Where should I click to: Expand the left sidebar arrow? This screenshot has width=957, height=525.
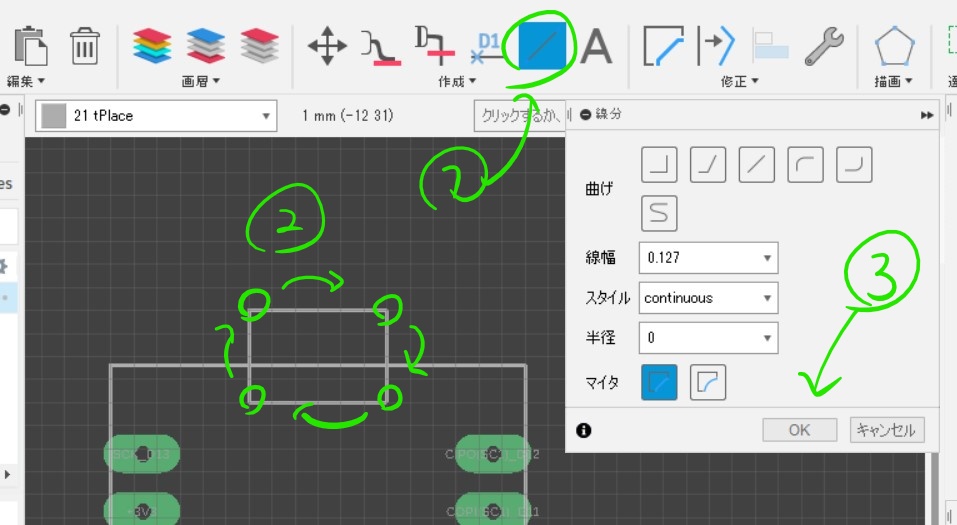[x=7, y=474]
